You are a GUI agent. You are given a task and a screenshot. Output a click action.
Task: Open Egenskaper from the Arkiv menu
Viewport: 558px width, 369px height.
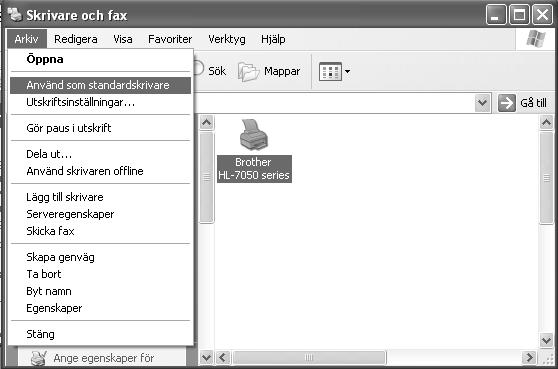click(x=100, y=308)
